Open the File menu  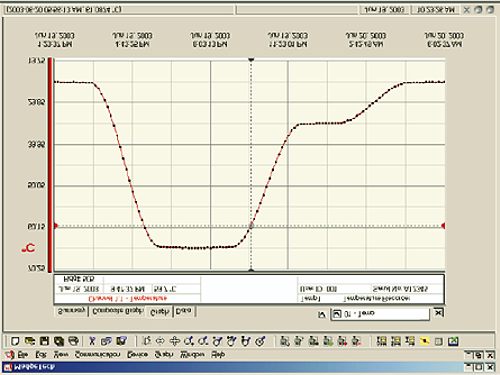pyautogui.click(x=23, y=355)
